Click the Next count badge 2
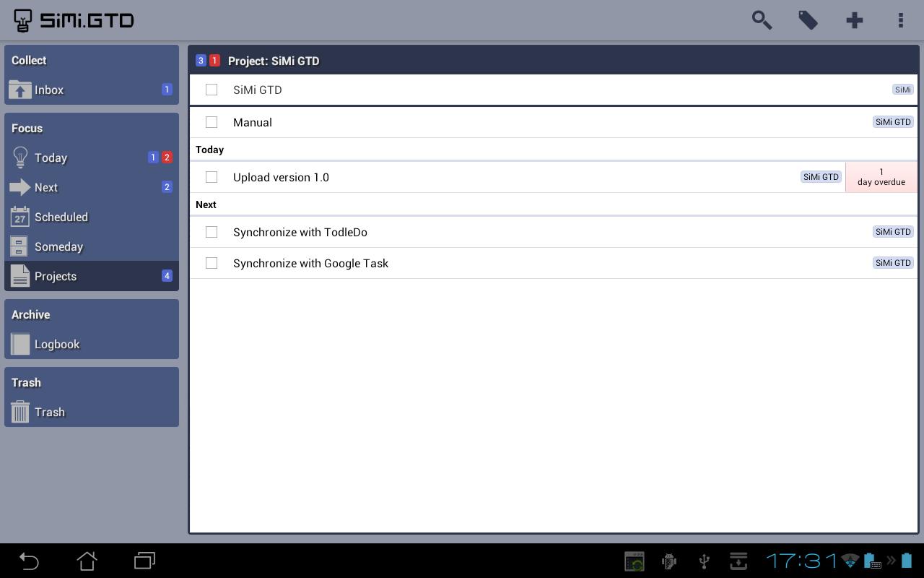This screenshot has height=578, width=924. point(167,187)
